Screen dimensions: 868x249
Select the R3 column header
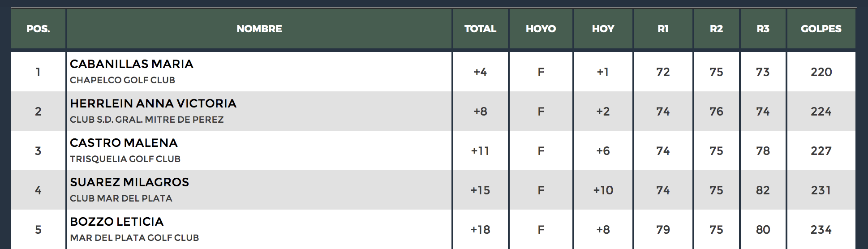(x=763, y=29)
